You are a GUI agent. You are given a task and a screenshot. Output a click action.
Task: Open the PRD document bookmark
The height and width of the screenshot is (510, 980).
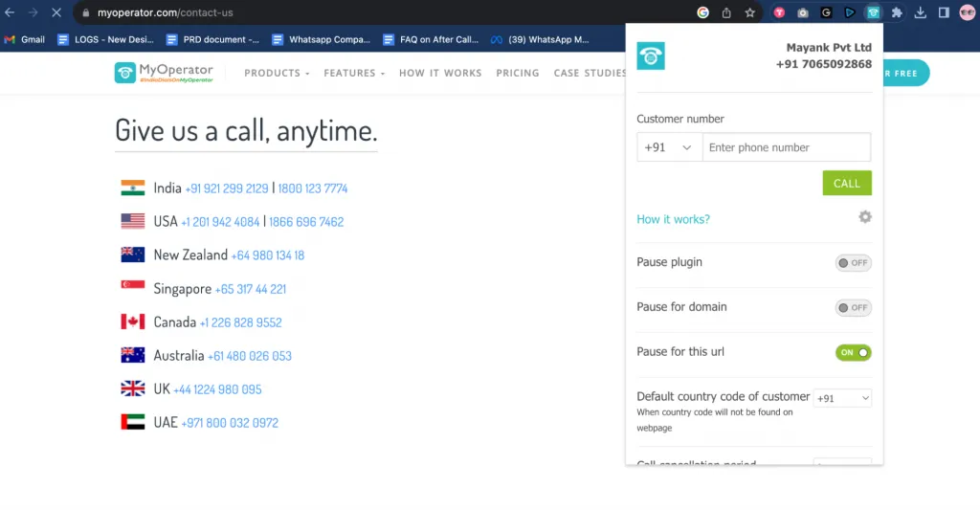point(212,39)
